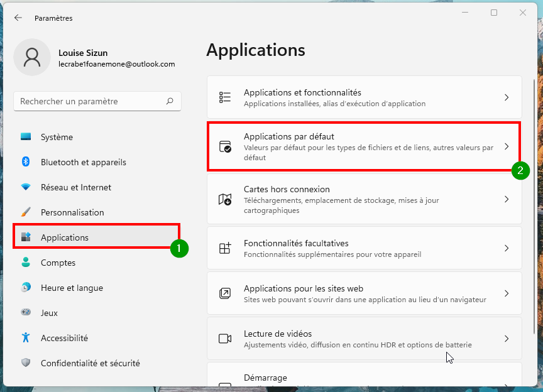Open Confidentialité et sécurité category
This screenshot has width=543, height=392.
97,363
